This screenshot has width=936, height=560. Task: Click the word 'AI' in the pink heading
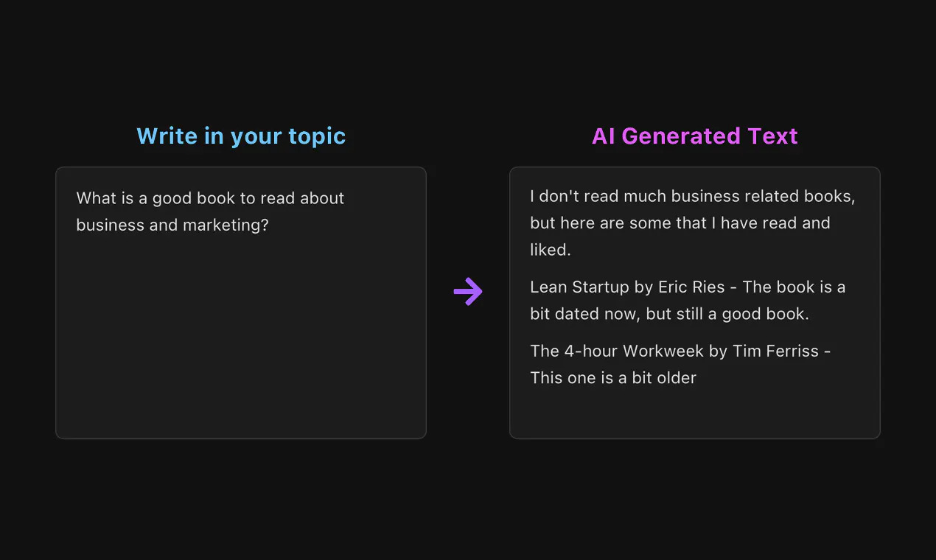[604, 136]
